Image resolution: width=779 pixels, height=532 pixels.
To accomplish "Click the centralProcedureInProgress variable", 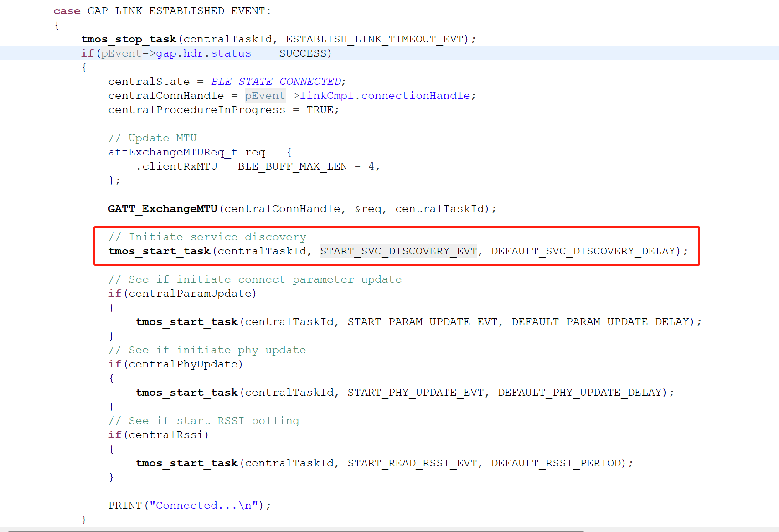I will [x=197, y=110].
